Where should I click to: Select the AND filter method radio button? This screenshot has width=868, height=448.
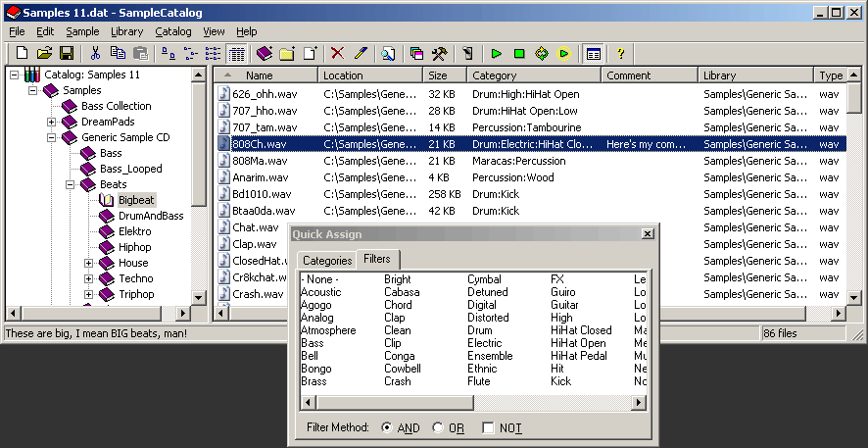point(387,428)
